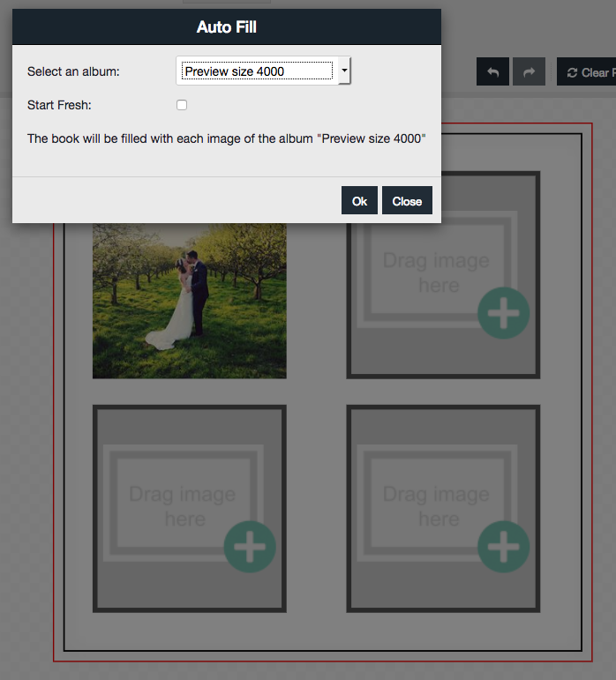Click the bottom-right Drag image here frame
Screen dimensions: 616x680
point(436,506)
